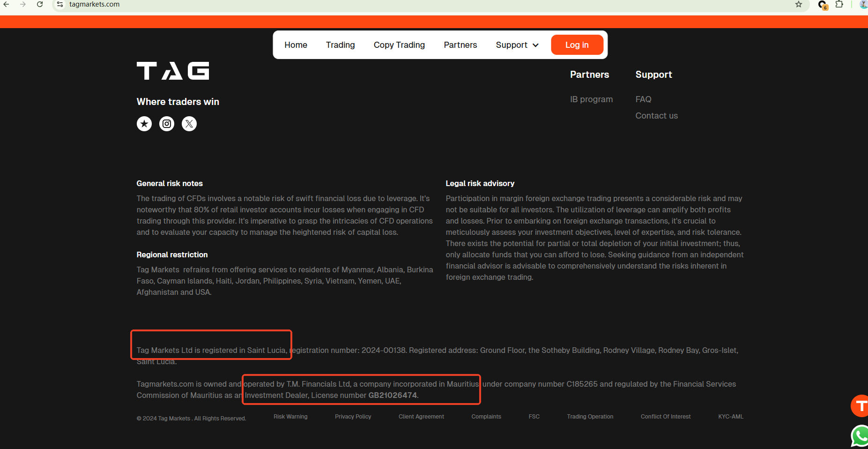Viewport: 868px width, 449px height.
Task: Click the Support footer column heading
Action: (x=654, y=75)
